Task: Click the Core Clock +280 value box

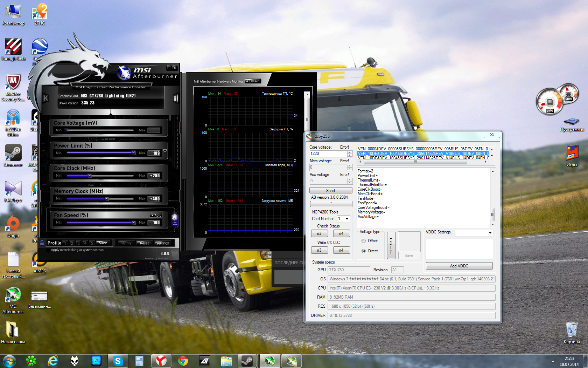Action: (x=154, y=176)
